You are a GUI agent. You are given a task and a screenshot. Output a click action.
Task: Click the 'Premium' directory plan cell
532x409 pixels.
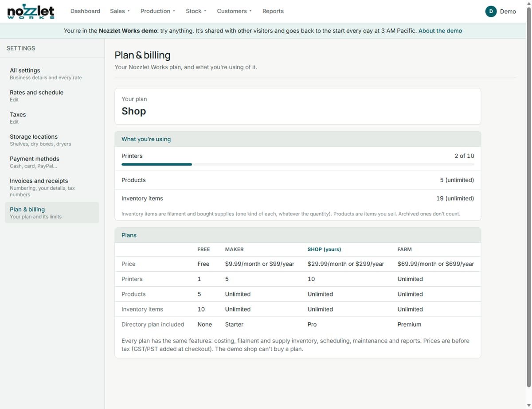[x=409, y=324]
